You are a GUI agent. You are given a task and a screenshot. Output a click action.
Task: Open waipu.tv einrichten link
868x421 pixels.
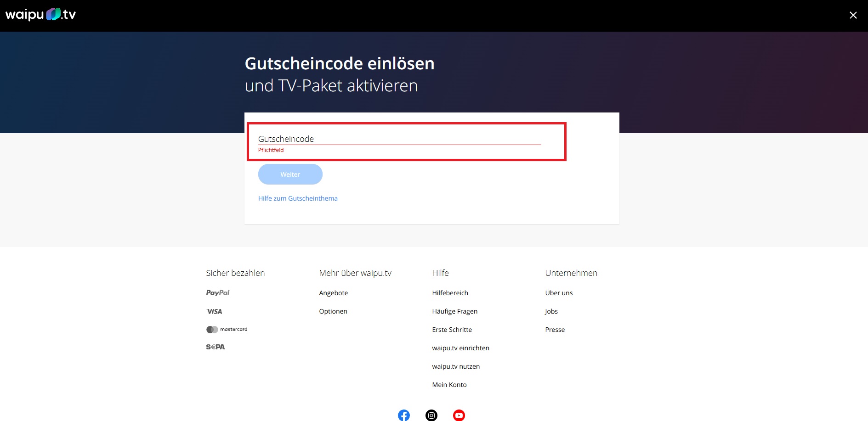click(x=460, y=348)
